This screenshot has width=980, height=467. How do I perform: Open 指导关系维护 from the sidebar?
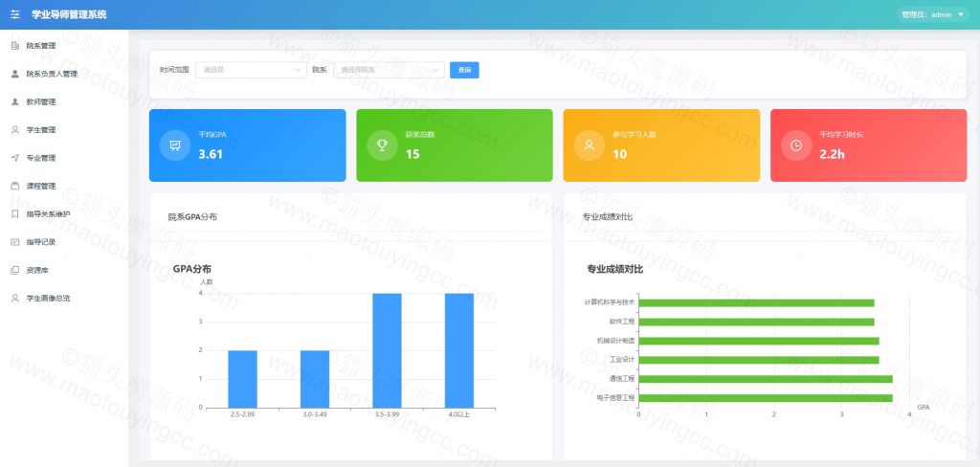(x=48, y=214)
